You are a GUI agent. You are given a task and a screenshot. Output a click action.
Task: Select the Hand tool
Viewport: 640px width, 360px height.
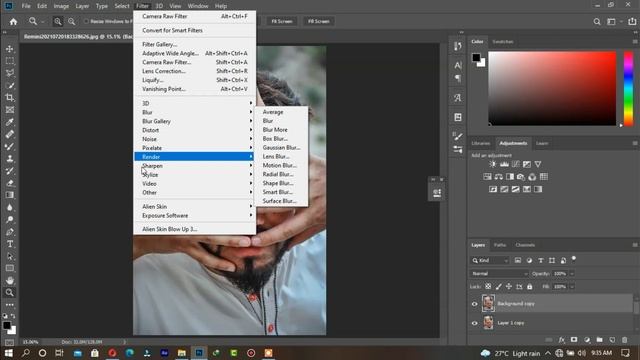pos(9,280)
